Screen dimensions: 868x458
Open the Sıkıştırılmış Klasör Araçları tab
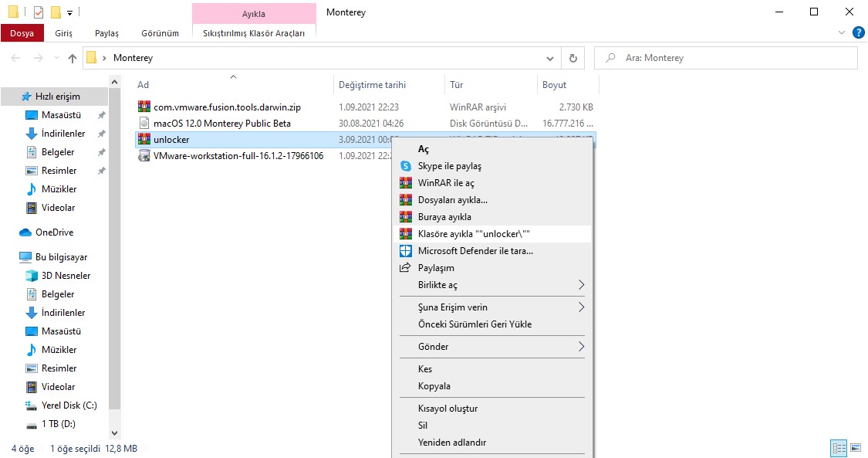[254, 33]
